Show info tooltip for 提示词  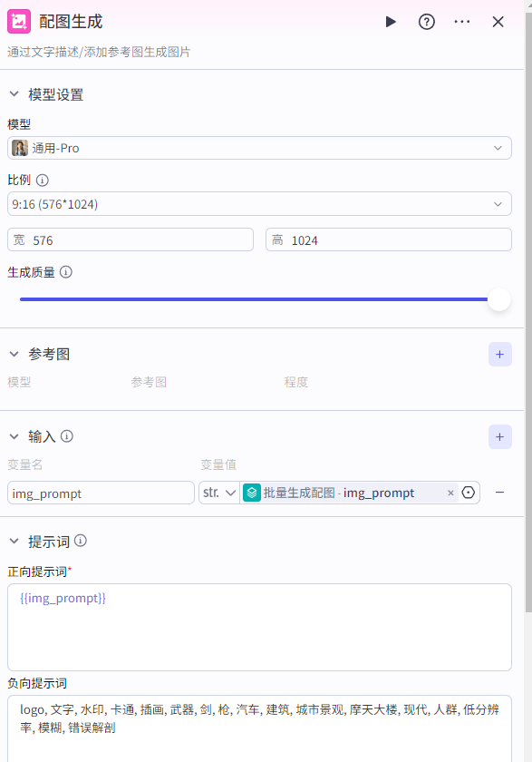click(x=81, y=541)
